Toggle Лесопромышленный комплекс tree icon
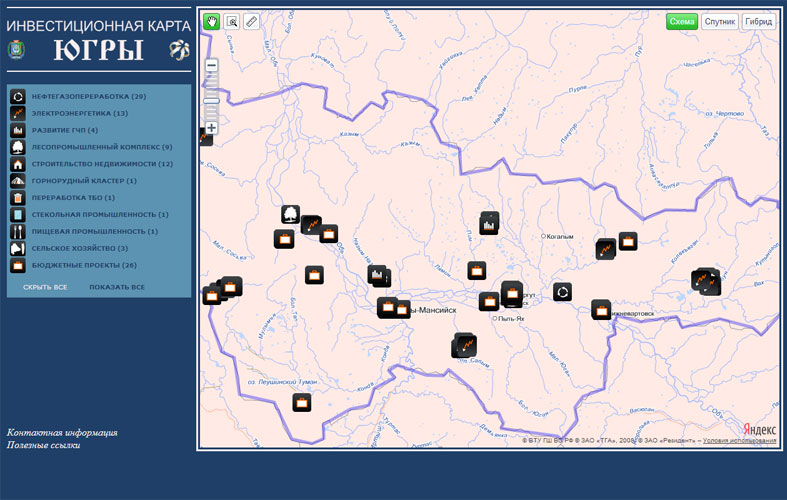The height and width of the screenshot is (500, 787). (18, 147)
